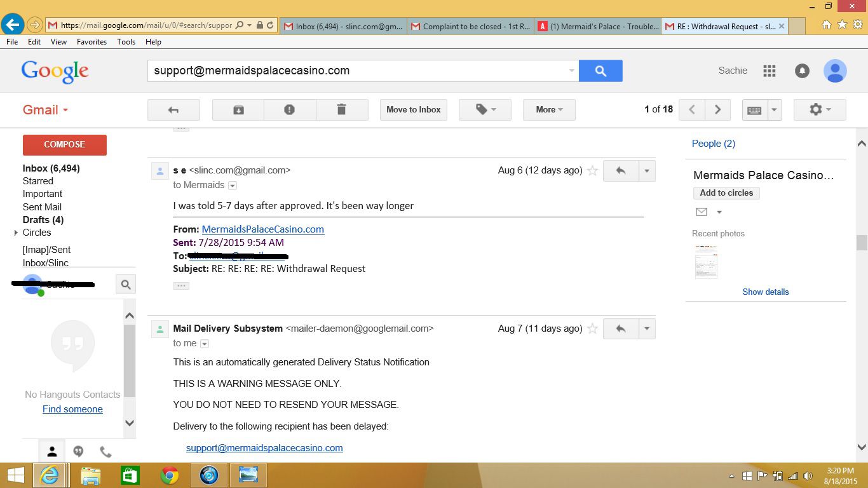Image resolution: width=868 pixels, height=488 pixels.
Task: Switch to Mermaid's Palace Trouble tab
Action: click(597, 27)
